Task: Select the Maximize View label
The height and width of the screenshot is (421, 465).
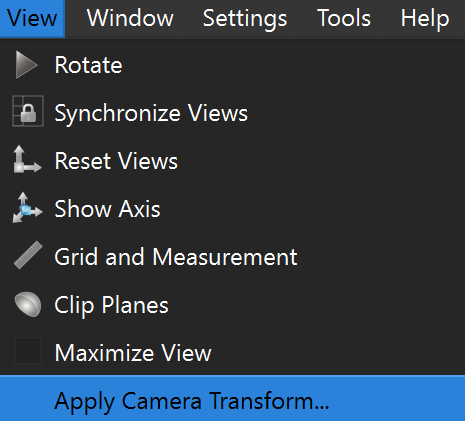Action: click(x=133, y=353)
